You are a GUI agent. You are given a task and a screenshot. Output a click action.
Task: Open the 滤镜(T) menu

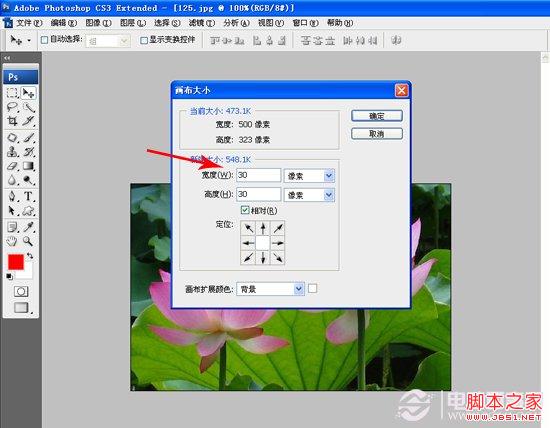(x=202, y=23)
